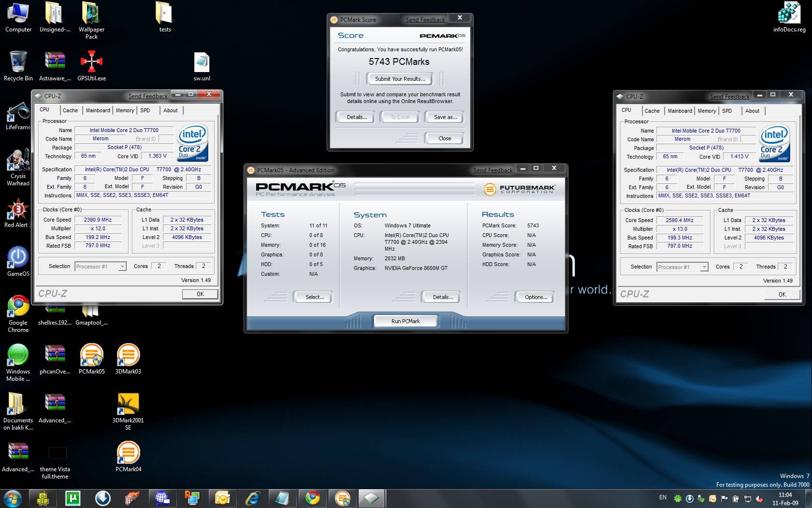Click Run PCMark button
The width and height of the screenshot is (812, 508).
pyautogui.click(x=406, y=321)
